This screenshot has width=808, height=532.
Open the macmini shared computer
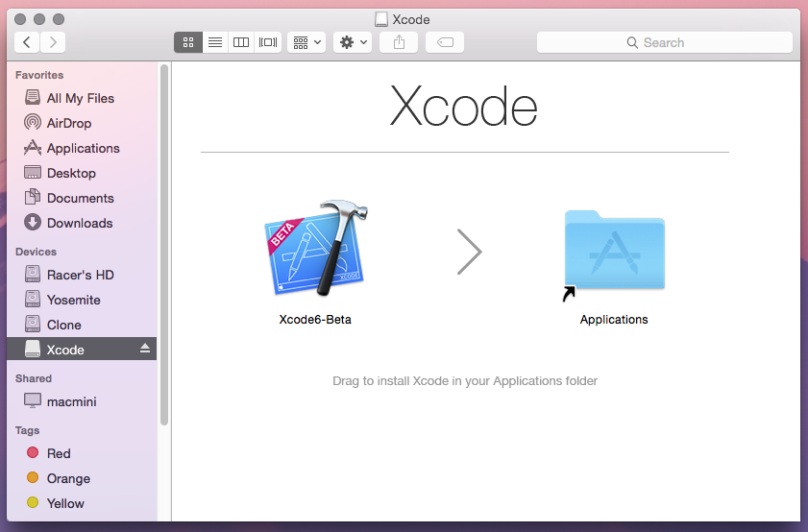click(x=82, y=401)
